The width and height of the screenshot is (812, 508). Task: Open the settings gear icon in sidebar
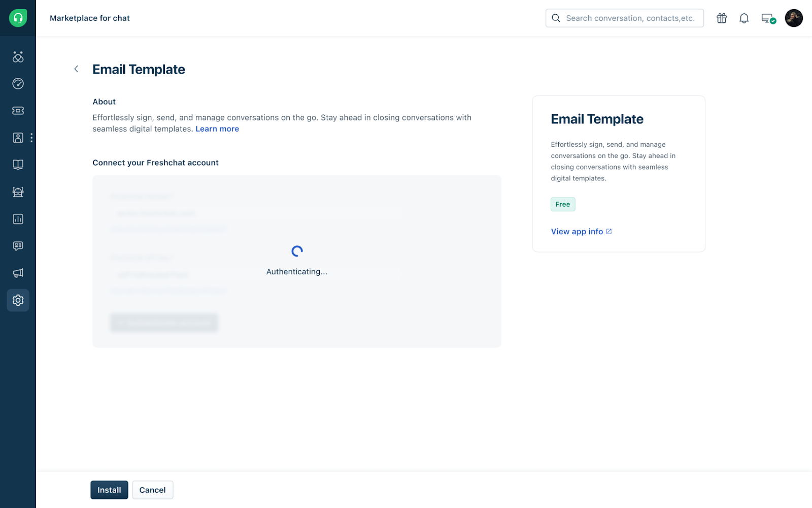pos(18,300)
